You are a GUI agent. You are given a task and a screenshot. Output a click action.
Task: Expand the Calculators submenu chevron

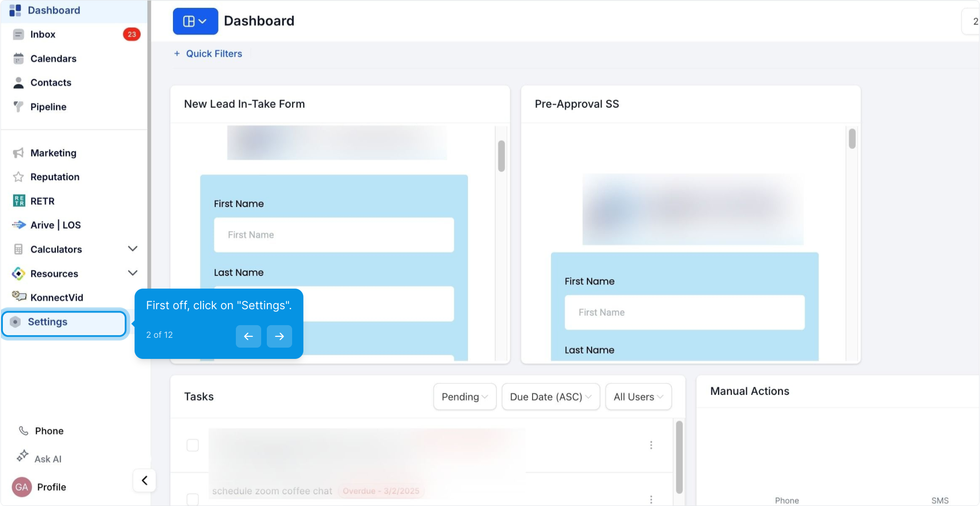(x=133, y=249)
